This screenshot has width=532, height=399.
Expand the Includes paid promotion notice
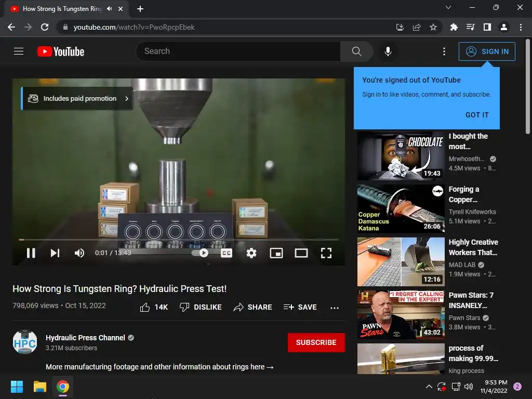coord(77,98)
